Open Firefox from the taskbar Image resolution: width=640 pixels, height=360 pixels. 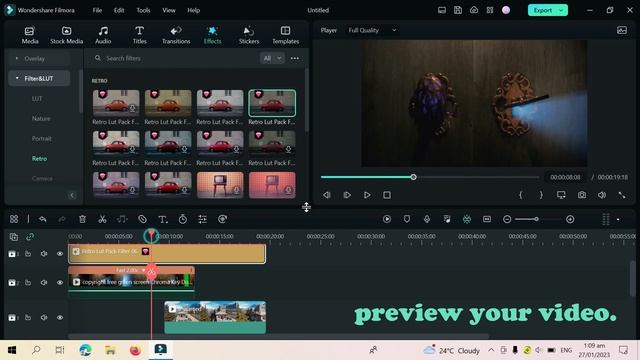coord(135,350)
